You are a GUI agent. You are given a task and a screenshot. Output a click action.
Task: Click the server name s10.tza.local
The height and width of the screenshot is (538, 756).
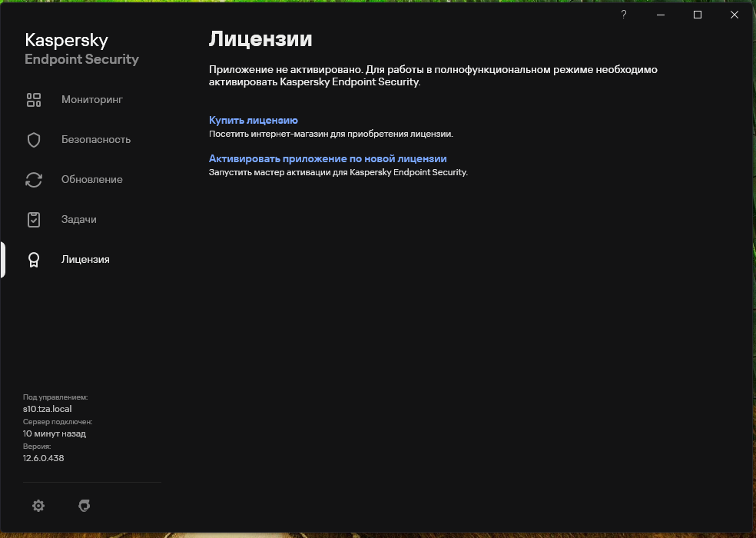(48, 409)
